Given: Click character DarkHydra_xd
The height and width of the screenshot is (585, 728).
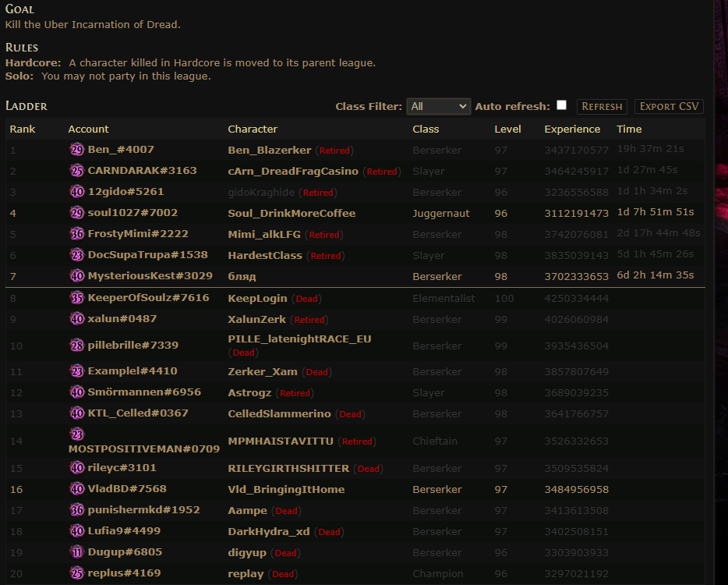Looking at the screenshot, I should pos(269,531).
